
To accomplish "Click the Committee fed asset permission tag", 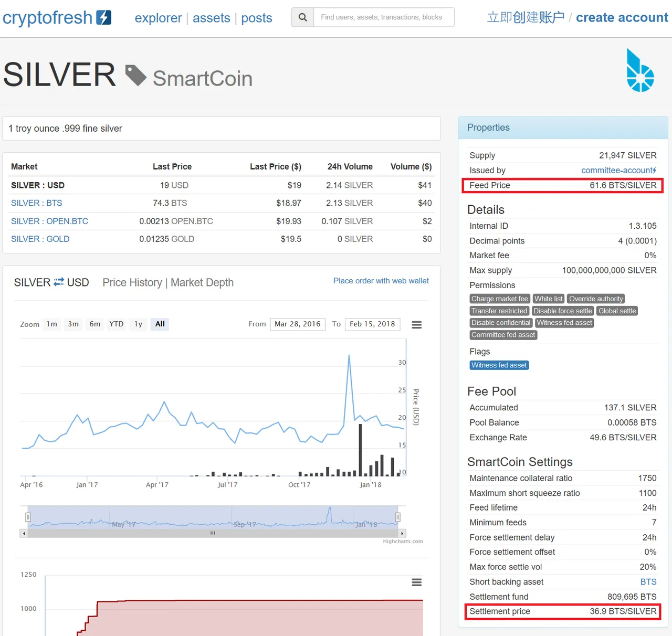I will pyautogui.click(x=503, y=335).
